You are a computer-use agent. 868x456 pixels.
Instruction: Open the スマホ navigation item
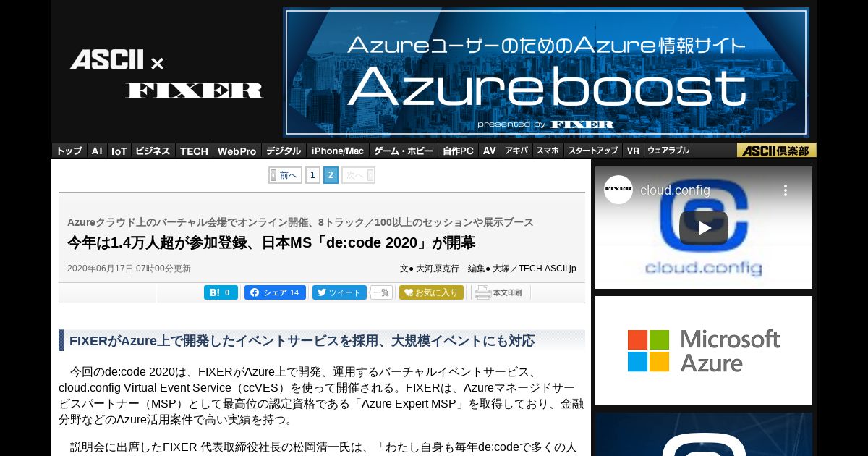(x=548, y=151)
